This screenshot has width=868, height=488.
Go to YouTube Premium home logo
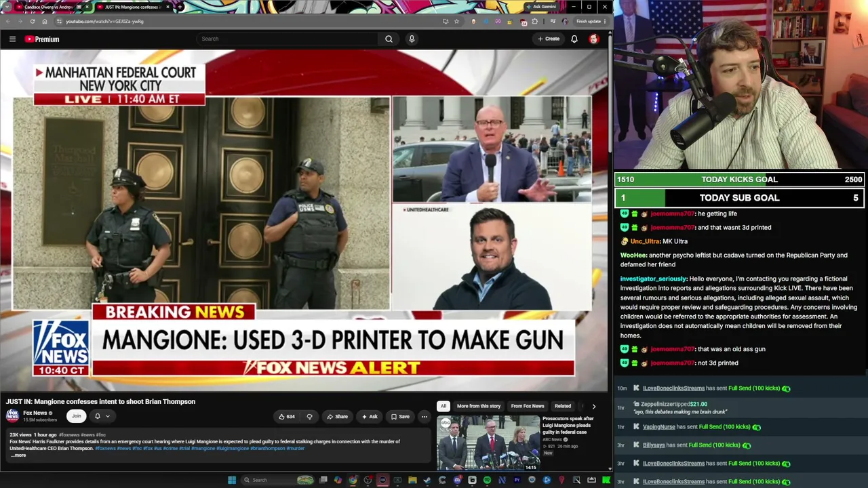pyautogui.click(x=42, y=39)
